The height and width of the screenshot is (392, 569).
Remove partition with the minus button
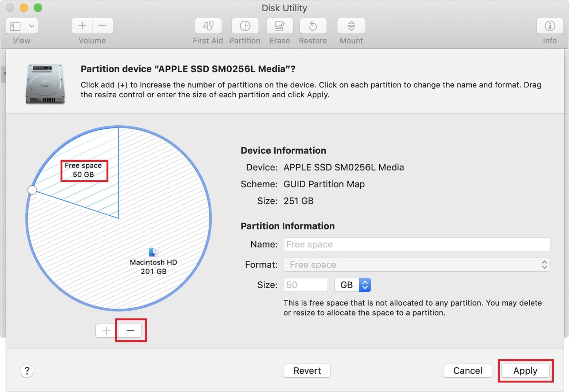[131, 331]
